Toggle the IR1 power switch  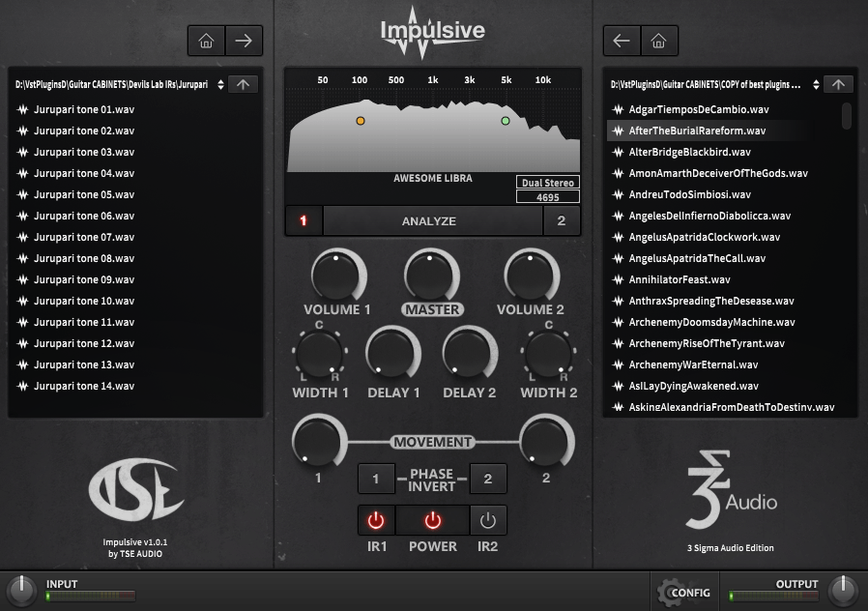click(x=376, y=520)
